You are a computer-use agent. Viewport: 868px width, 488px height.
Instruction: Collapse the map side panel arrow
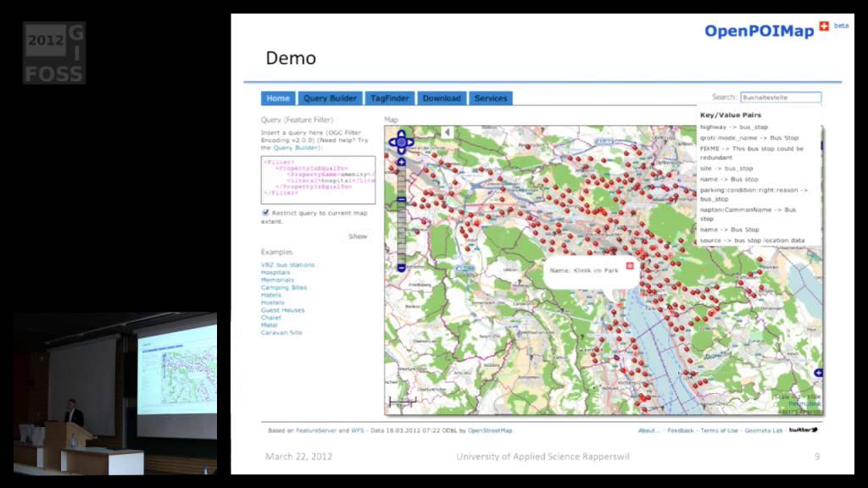coord(448,132)
